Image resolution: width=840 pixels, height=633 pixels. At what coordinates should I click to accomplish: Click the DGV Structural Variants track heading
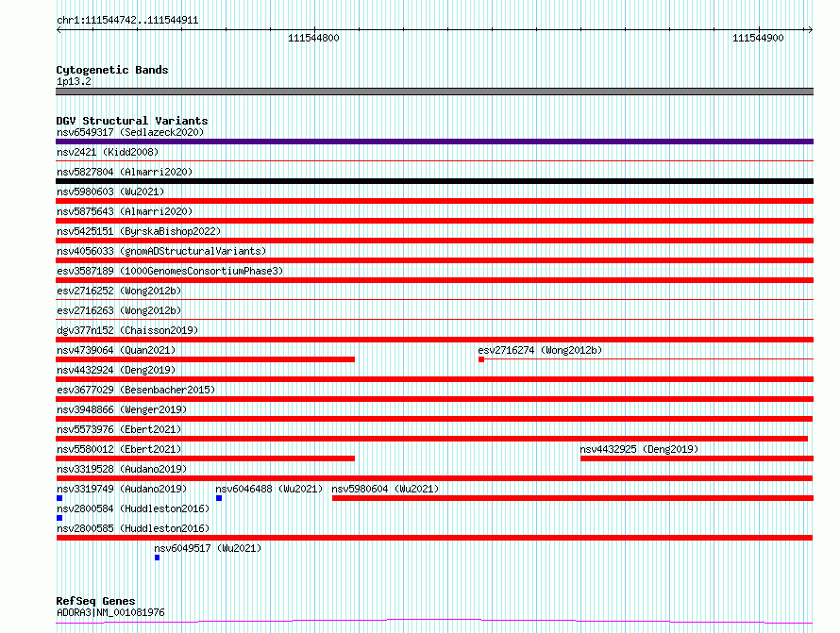click(132, 121)
